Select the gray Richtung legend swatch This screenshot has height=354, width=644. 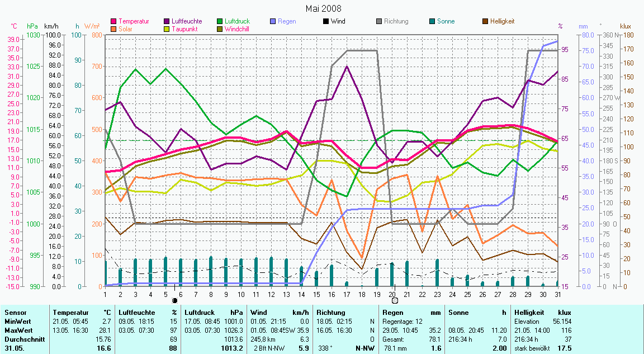click(x=379, y=21)
